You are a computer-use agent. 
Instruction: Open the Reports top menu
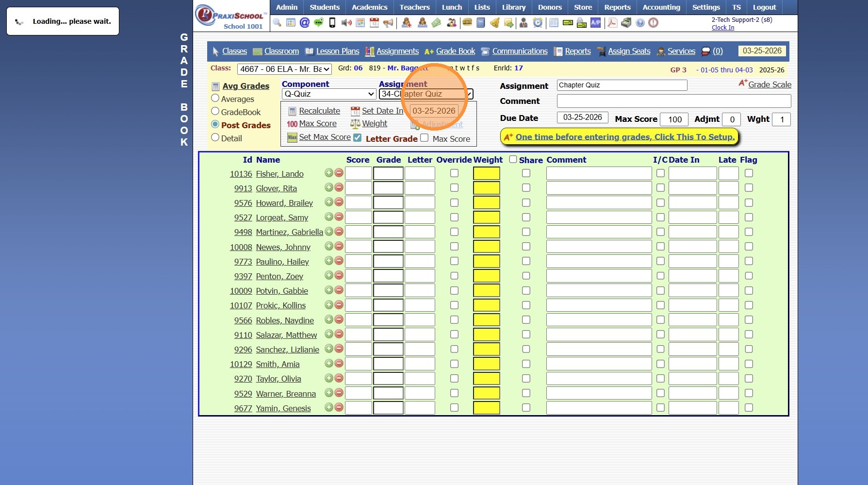click(x=617, y=7)
